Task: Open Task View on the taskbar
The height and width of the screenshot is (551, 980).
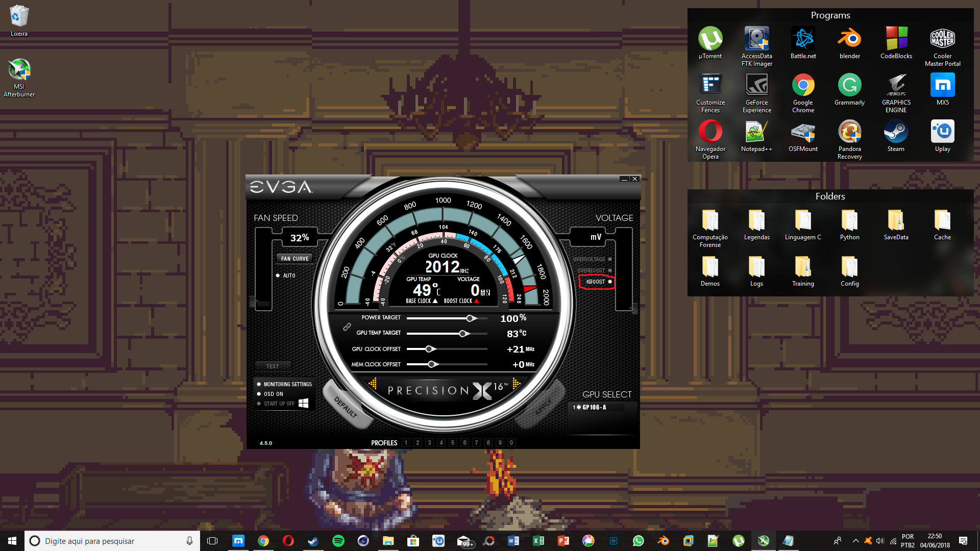Action: pos(212,541)
